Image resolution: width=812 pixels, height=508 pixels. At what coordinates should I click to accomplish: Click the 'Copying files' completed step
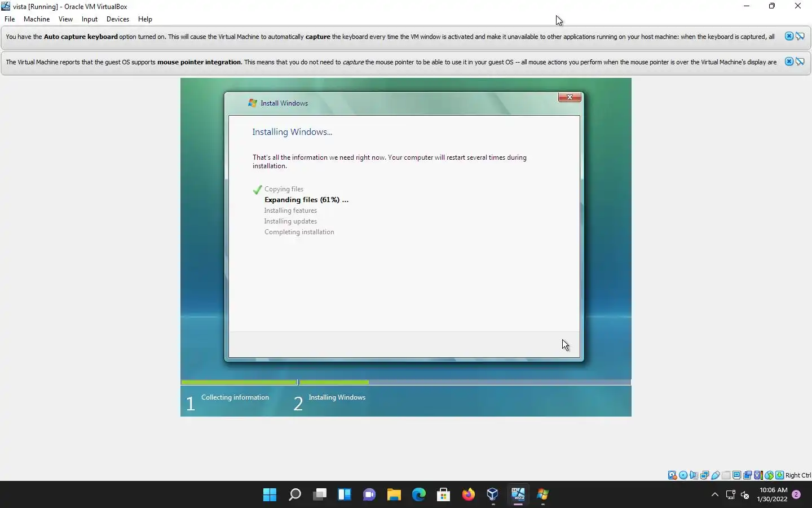pos(284,189)
